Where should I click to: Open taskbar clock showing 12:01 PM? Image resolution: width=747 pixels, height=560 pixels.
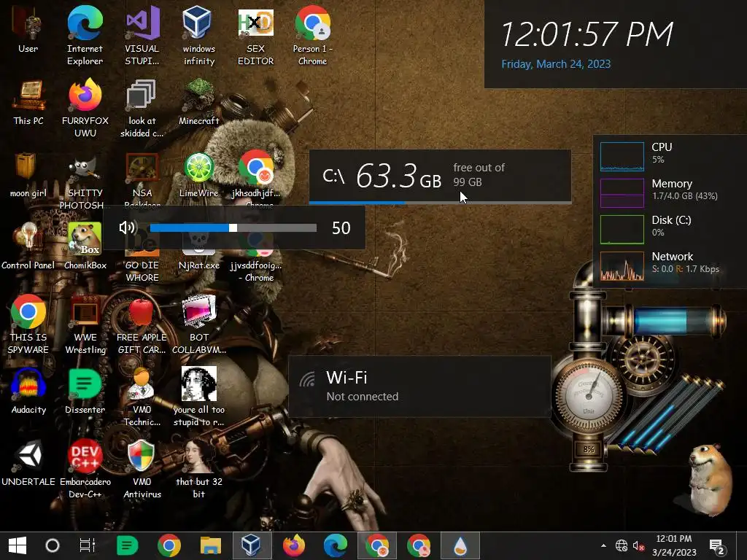point(674,545)
